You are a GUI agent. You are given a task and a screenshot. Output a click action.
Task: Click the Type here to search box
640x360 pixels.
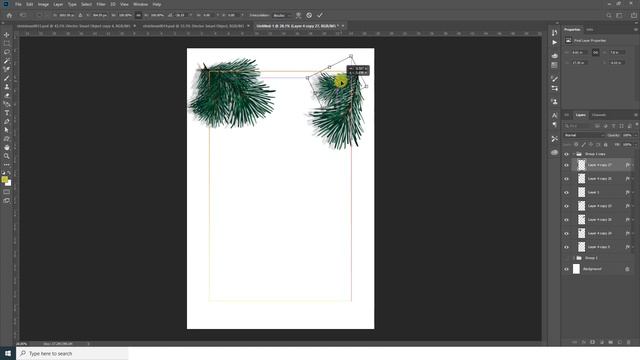(x=72, y=353)
